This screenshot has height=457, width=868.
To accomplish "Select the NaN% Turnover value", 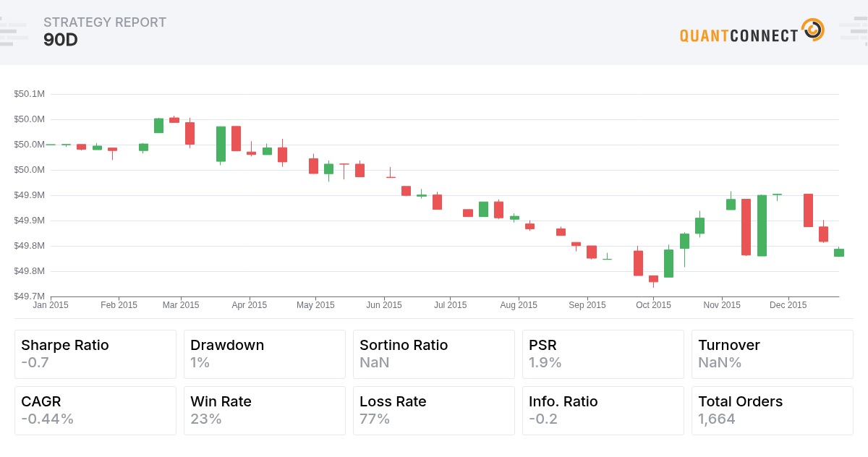I will click(720, 362).
